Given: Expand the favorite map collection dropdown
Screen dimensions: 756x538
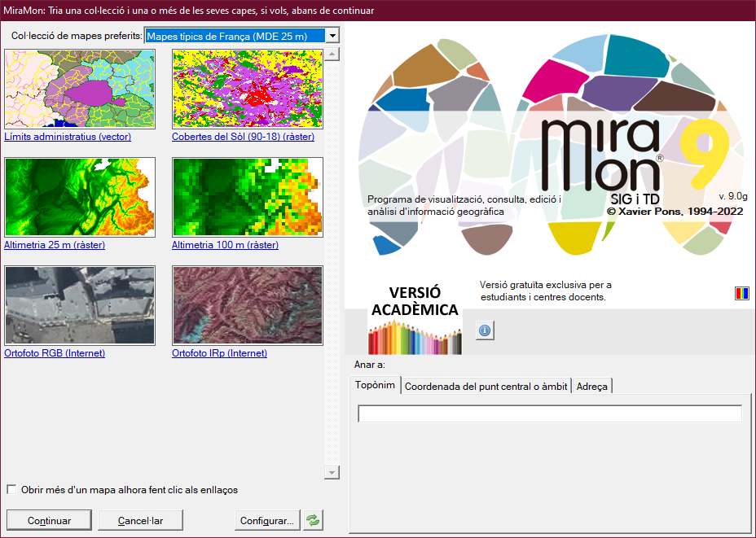Looking at the screenshot, I should [x=332, y=36].
